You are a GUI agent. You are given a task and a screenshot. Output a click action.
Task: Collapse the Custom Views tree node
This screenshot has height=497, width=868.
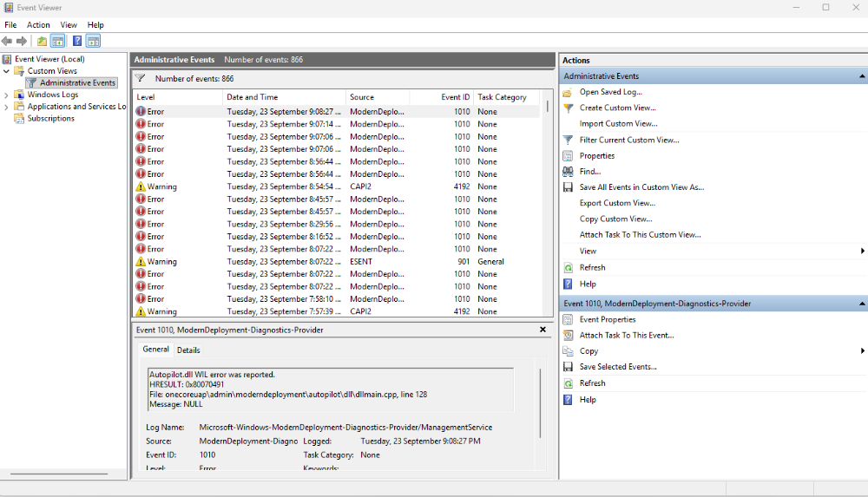coord(7,71)
